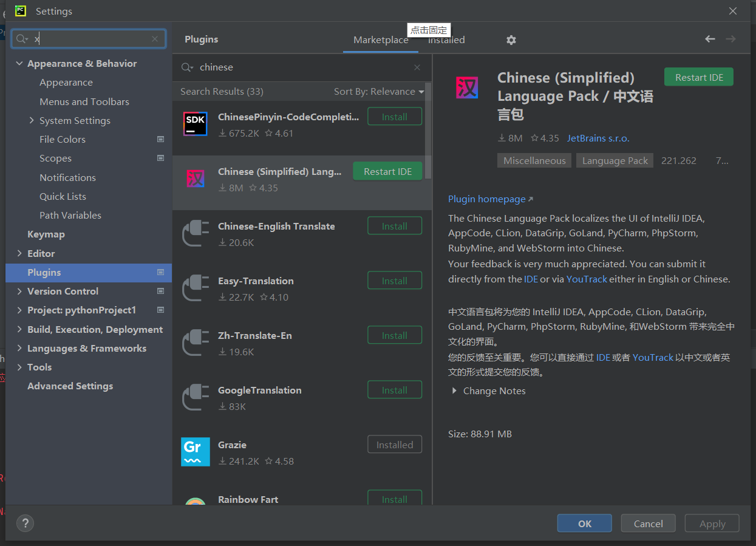This screenshot has height=546, width=756.
Task: Switch to the Installed tab
Action: coord(446,39)
